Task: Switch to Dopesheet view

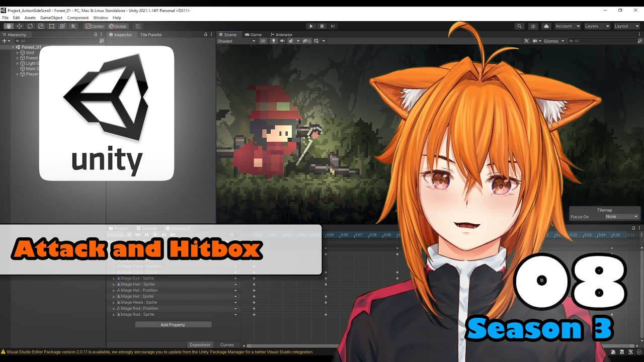Action: [x=200, y=345]
